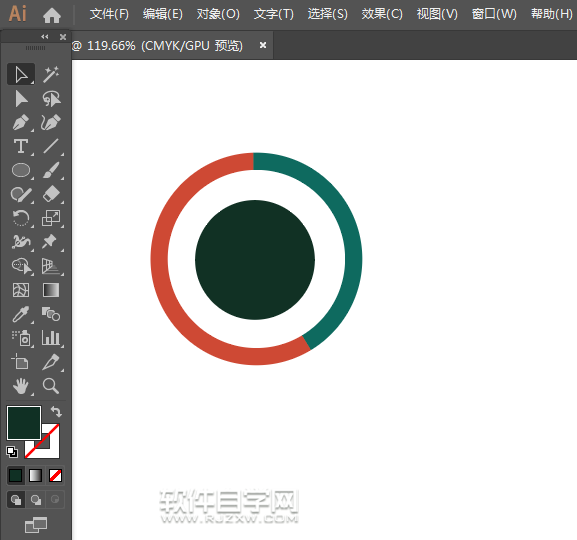The width and height of the screenshot is (577, 540).
Task: Collapse the tools panel with double arrows
Action: (45, 36)
